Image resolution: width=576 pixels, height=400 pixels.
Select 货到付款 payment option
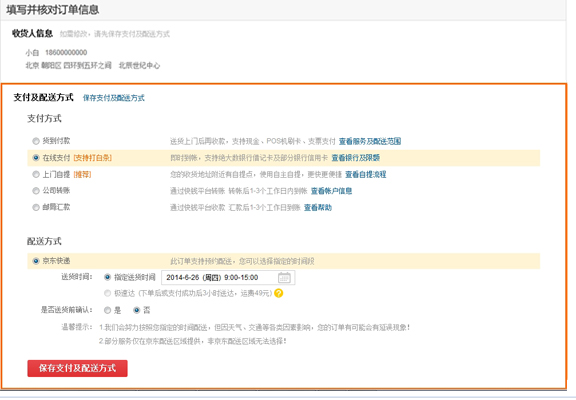click(x=36, y=141)
